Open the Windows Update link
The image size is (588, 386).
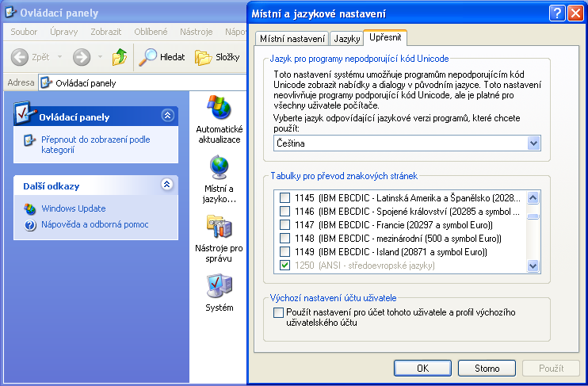click(x=74, y=208)
